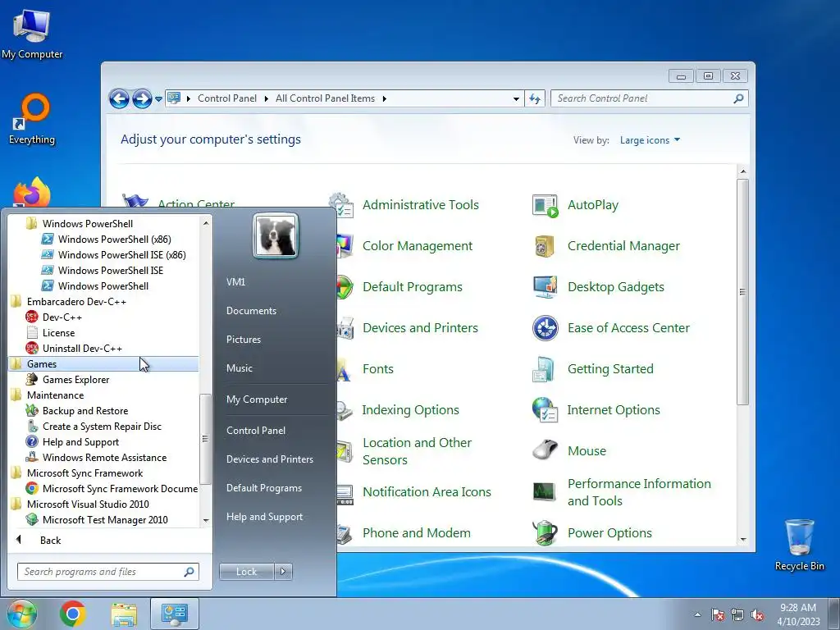Open Pictures in Start menu
This screenshot has width=840, height=630.
click(x=243, y=340)
